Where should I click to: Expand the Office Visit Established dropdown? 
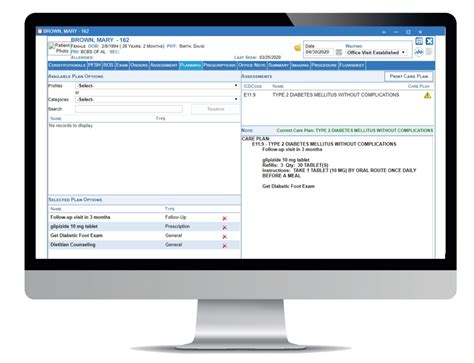[376, 52]
